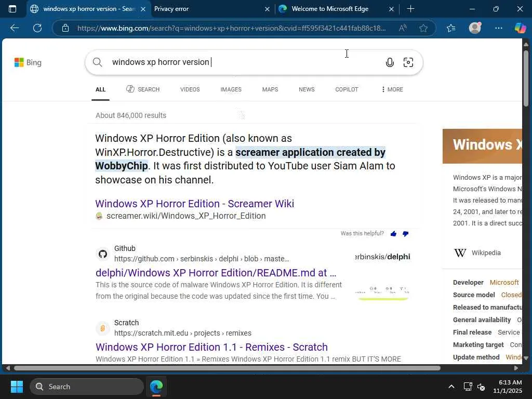Click the vertical scrollbar thumb
The width and height of the screenshot is (532, 399).
click(x=526, y=79)
